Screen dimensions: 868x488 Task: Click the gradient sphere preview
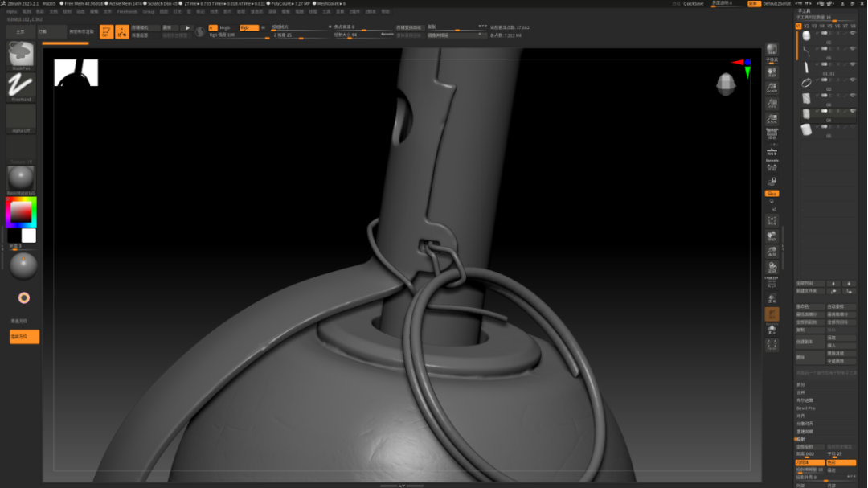coord(23,266)
